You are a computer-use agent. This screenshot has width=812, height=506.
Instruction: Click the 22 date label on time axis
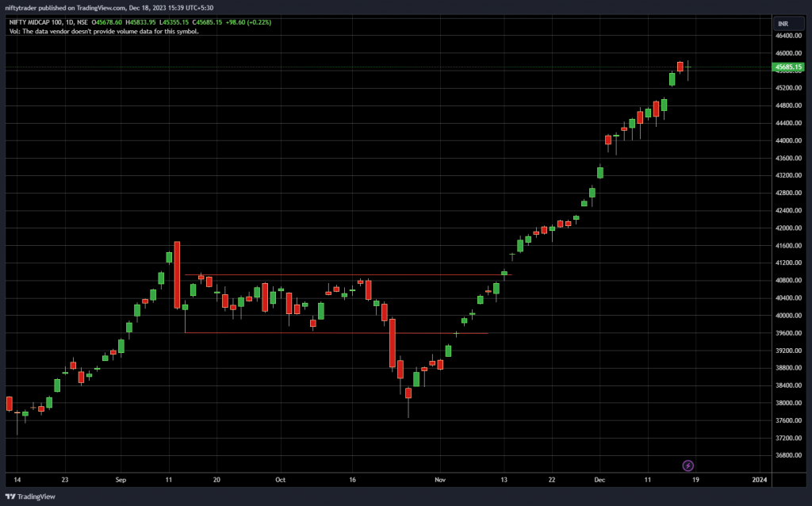click(x=552, y=480)
